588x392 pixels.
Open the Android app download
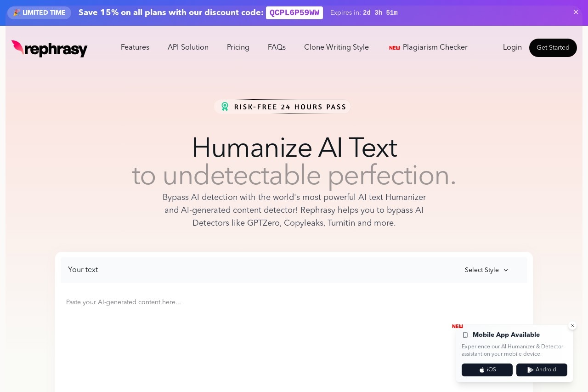[542, 370]
